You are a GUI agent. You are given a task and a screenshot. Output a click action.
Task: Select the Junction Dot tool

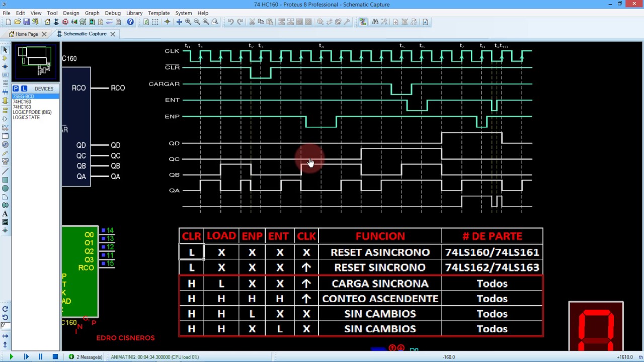[x=5, y=66]
